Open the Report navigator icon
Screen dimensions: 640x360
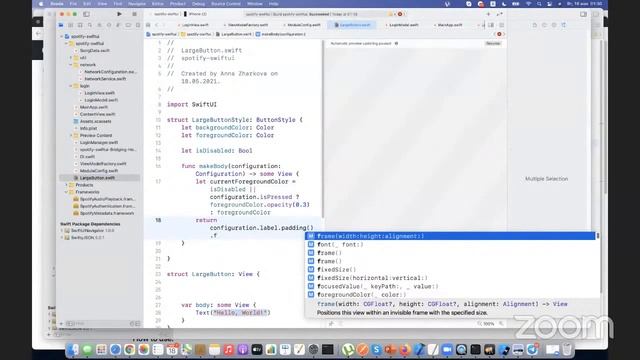(x=138, y=25)
